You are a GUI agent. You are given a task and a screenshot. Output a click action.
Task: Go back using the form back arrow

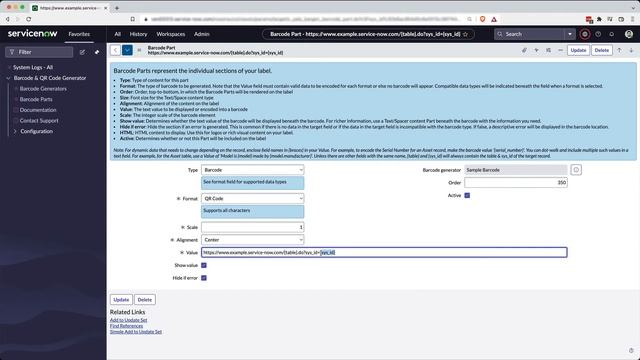click(115, 50)
